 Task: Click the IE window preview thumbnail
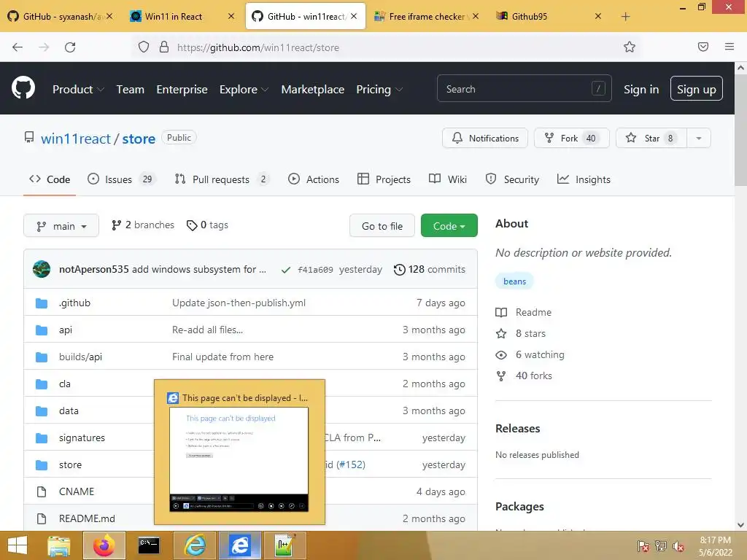tap(239, 459)
